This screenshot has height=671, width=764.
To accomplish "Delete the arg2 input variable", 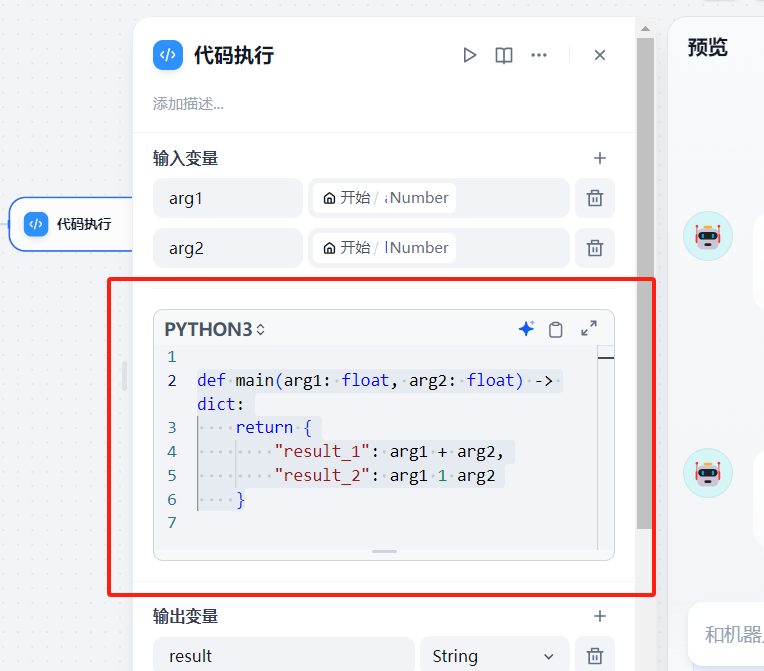I will 595,248.
